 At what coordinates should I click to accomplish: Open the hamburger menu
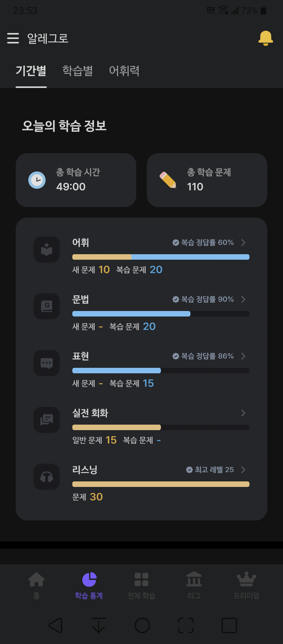[13, 38]
